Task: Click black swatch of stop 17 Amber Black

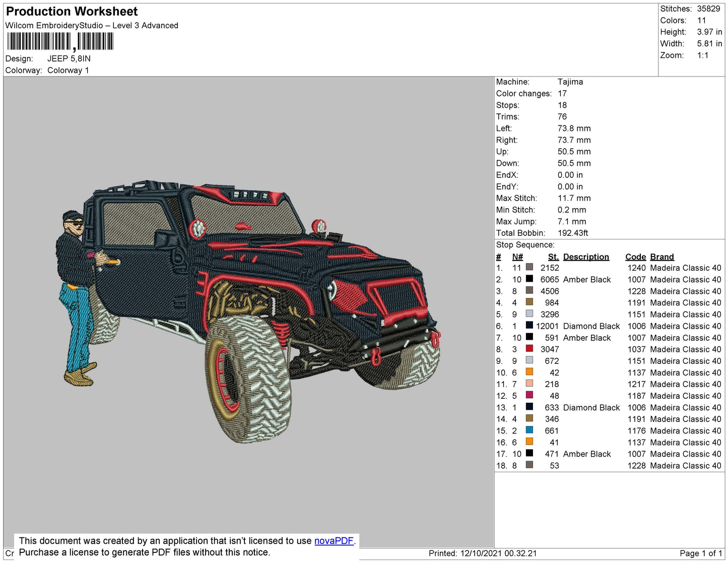Action: click(x=530, y=453)
